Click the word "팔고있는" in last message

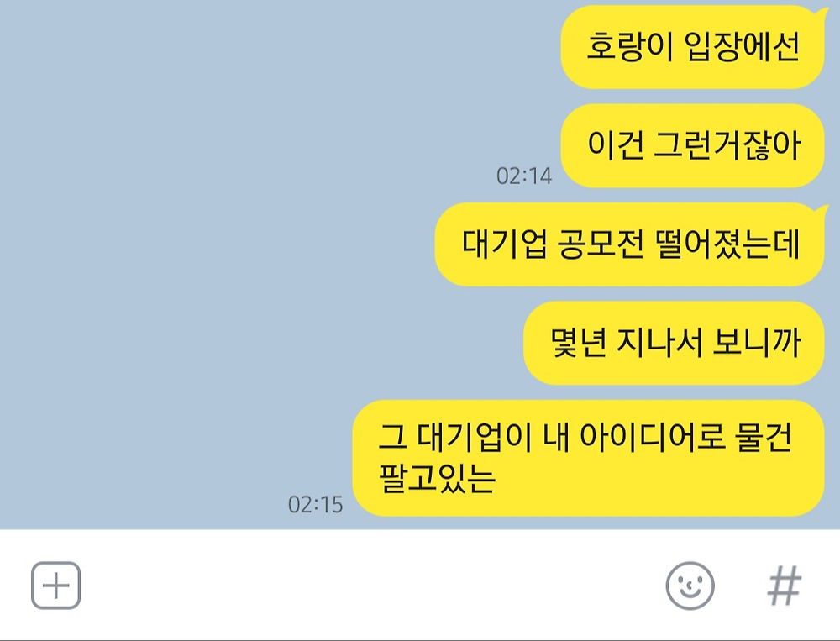437,478
